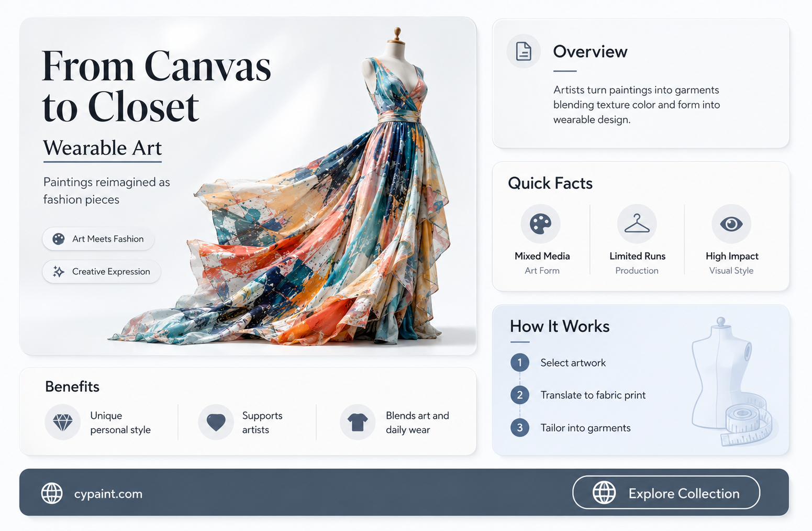Viewport: 812px width, 531px height.
Task: Click the Art Meets Fashion tag
Action: (x=98, y=239)
